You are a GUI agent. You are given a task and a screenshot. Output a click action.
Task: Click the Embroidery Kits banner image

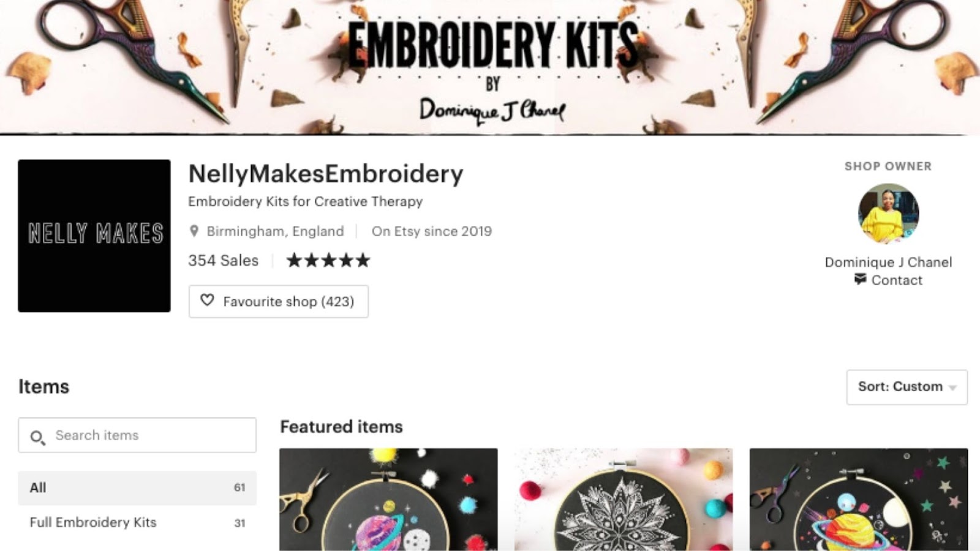[490, 67]
